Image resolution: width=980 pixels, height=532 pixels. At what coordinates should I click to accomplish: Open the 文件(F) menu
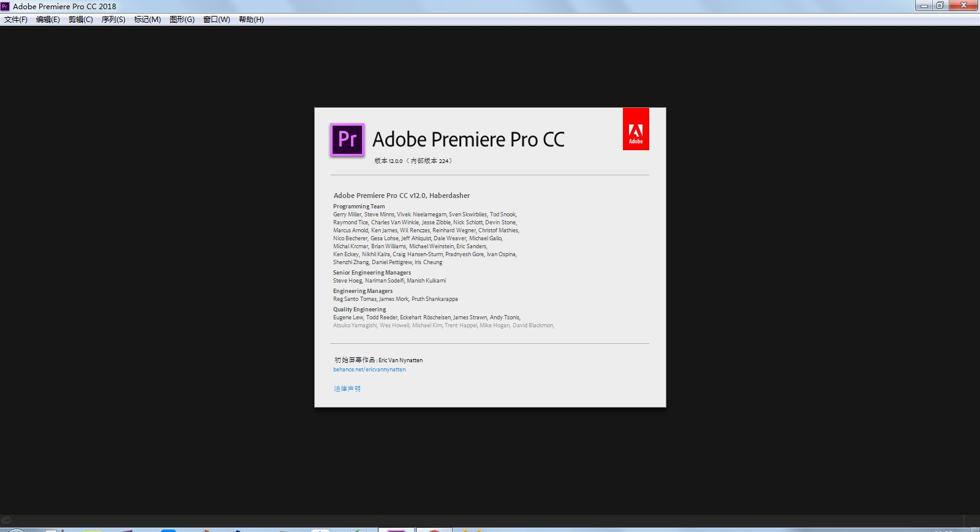pos(16,20)
